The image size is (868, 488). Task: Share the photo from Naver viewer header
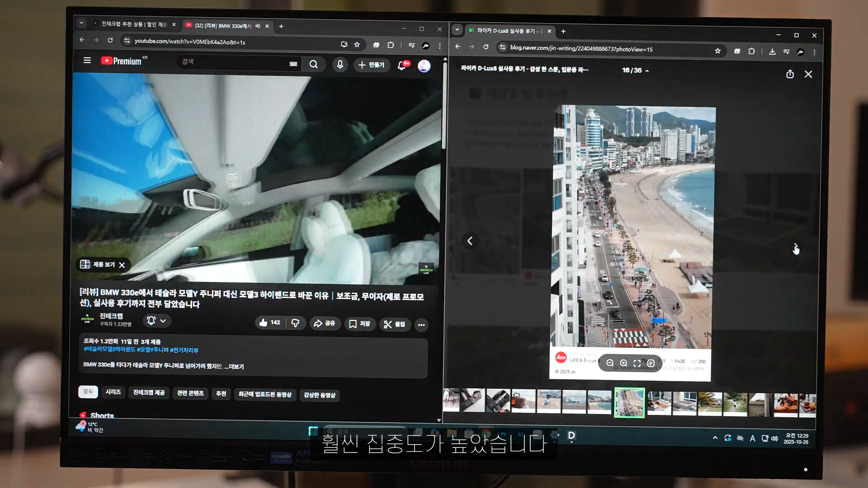790,74
